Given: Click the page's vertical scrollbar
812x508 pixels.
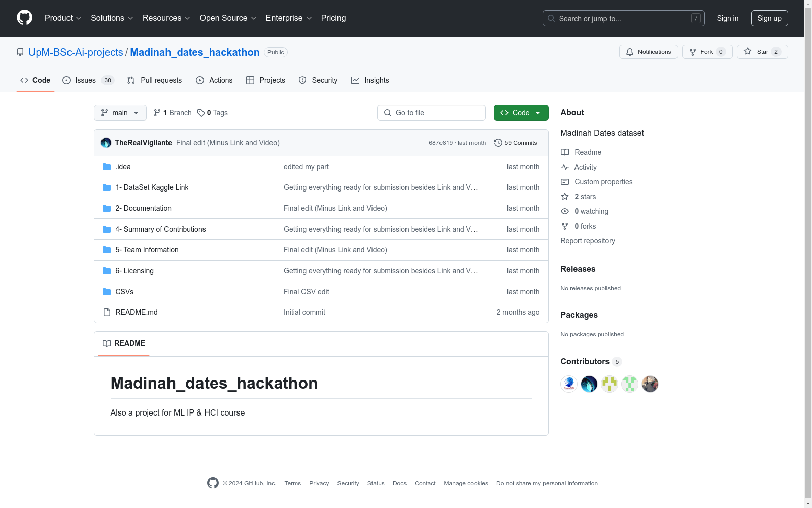Looking at the screenshot, I should pyautogui.click(x=808, y=254).
